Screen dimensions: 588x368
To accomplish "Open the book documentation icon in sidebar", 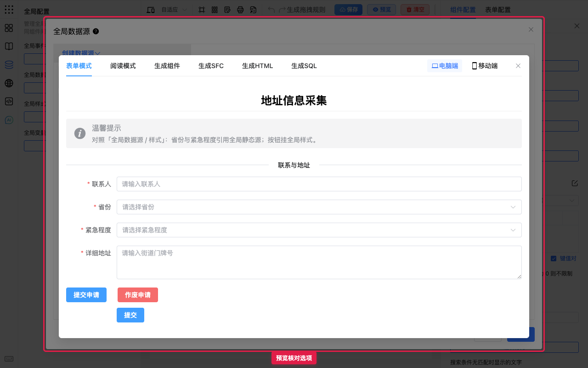I will click(9, 46).
